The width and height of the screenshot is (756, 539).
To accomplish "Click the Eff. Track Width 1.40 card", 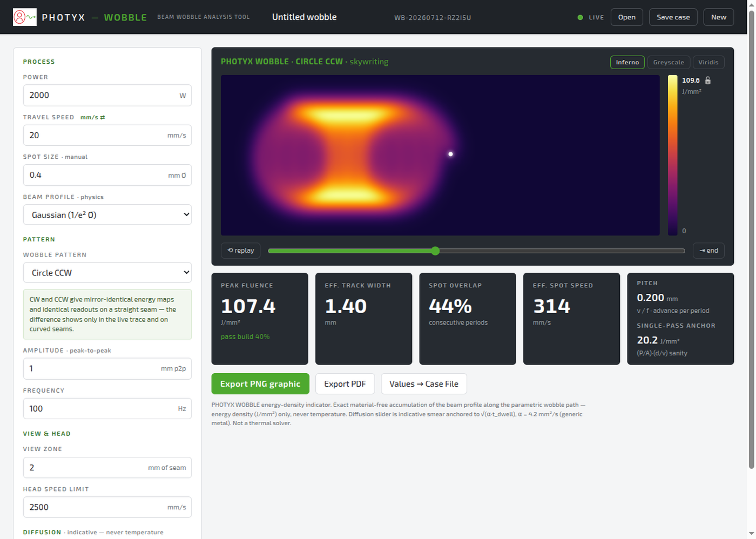I will coord(363,319).
